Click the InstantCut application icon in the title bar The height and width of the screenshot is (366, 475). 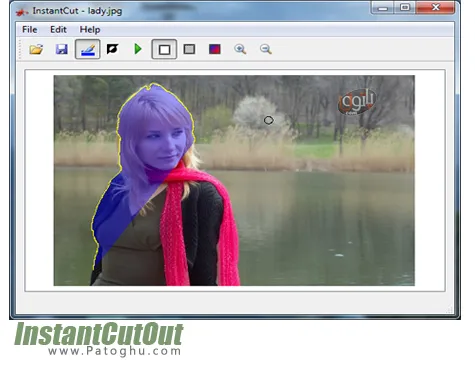22,12
